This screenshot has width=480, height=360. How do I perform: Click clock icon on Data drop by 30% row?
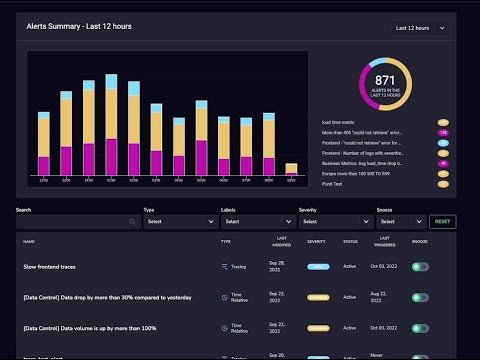pyautogui.click(x=225, y=297)
